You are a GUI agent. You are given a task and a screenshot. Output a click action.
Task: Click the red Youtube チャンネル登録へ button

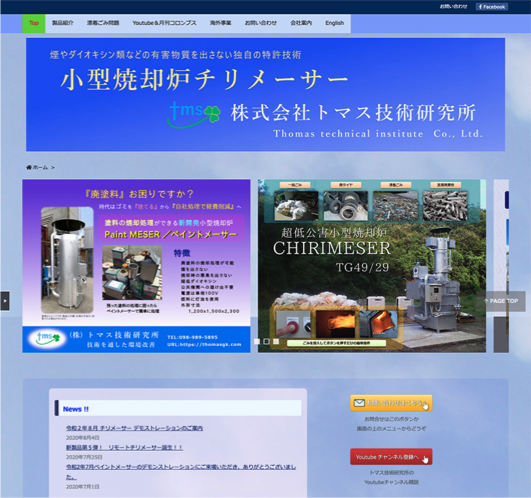pos(391,457)
